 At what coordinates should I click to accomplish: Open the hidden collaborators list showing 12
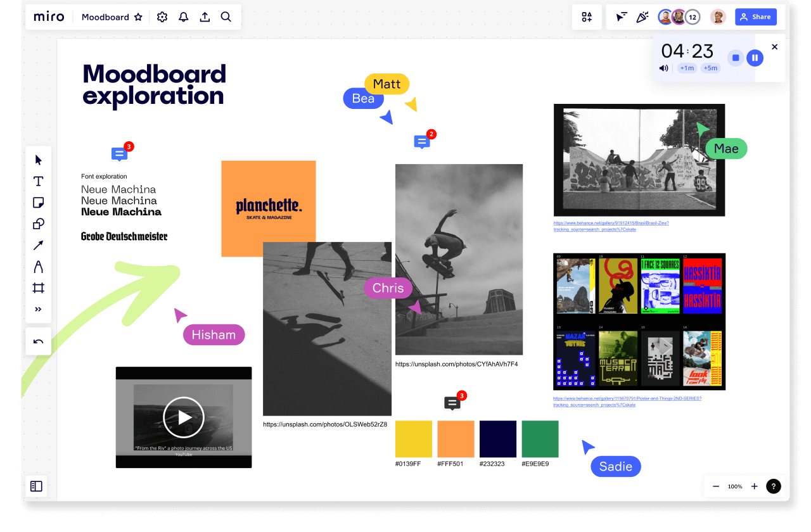692,17
